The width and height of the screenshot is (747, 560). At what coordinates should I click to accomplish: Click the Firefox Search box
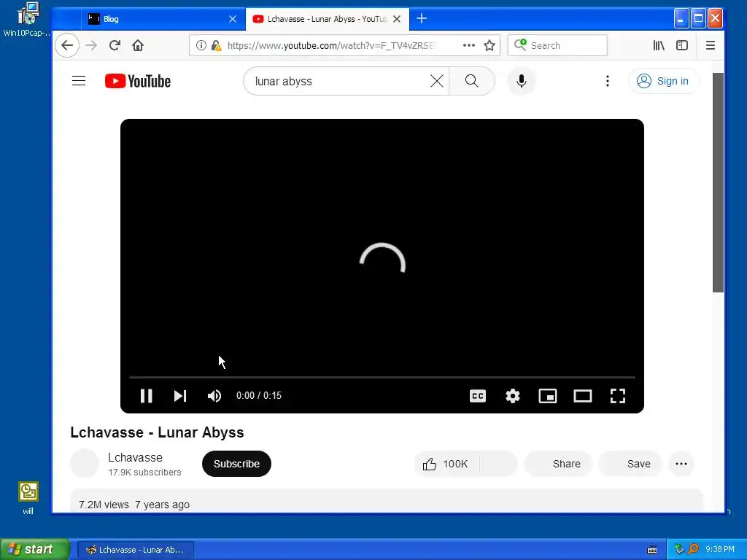[557, 45]
